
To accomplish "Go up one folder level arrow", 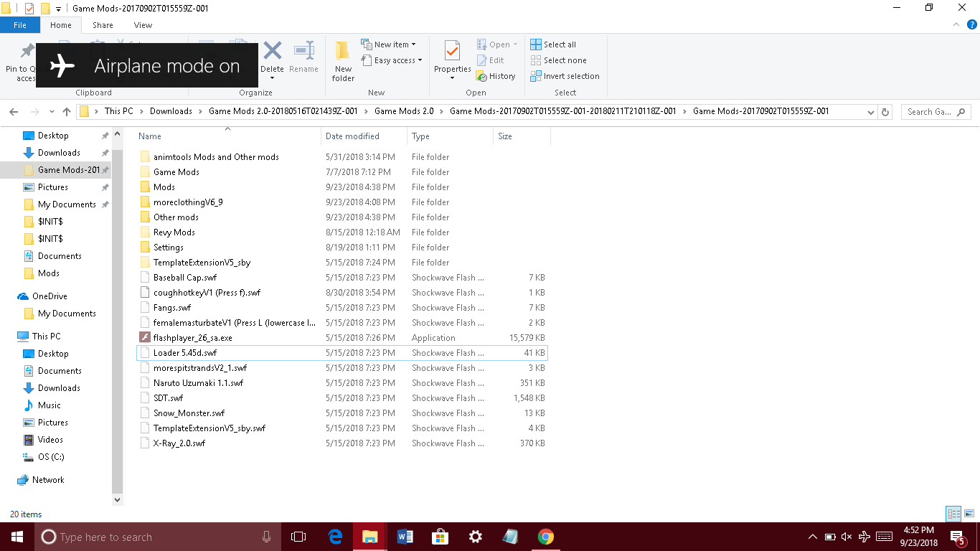I will [x=67, y=112].
